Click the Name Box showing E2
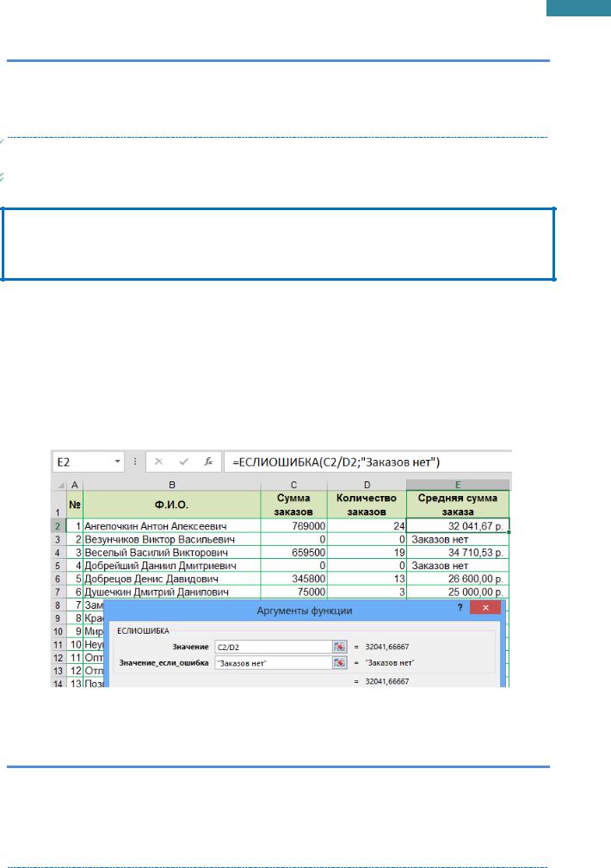Viewport: 611px width, 868px height. pyautogui.click(x=82, y=462)
